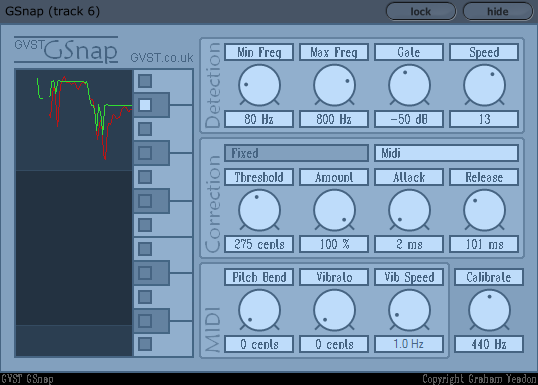Adjust the Min Freq knob
Screen dimensions: 538x385
tap(259, 85)
